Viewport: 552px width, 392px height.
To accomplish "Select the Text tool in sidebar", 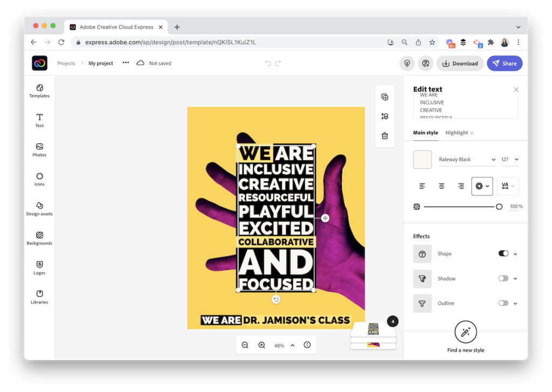I will 39,120.
